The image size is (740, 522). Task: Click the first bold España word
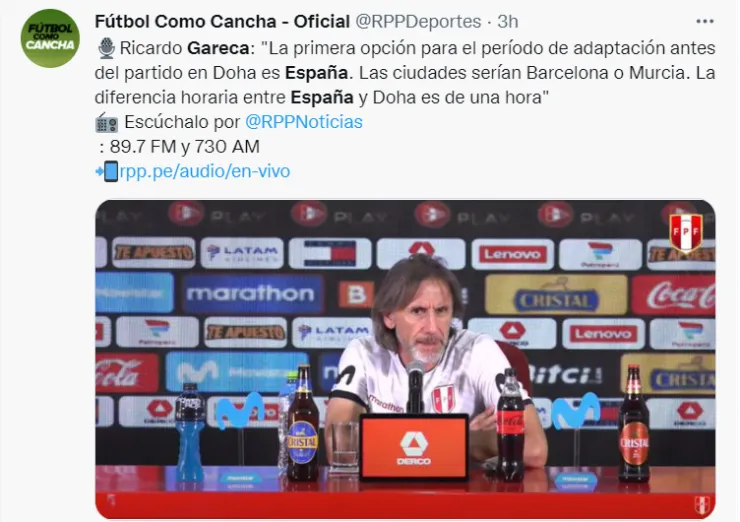click(x=316, y=73)
